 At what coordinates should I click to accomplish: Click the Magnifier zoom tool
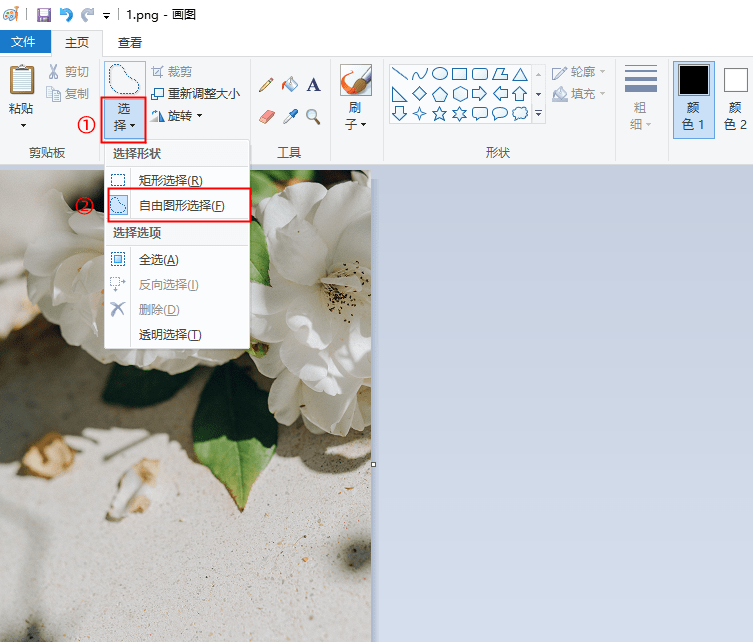click(313, 116)
